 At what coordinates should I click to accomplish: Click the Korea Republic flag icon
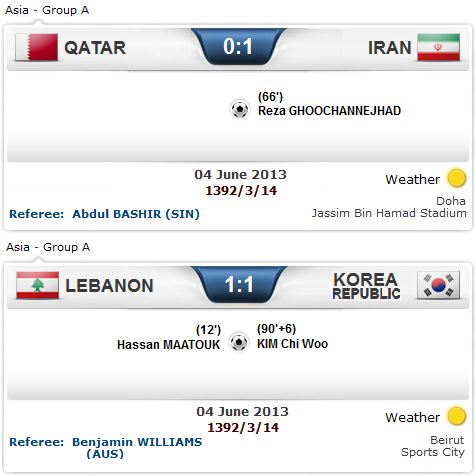pyautogui.click(x=438, y=285)
